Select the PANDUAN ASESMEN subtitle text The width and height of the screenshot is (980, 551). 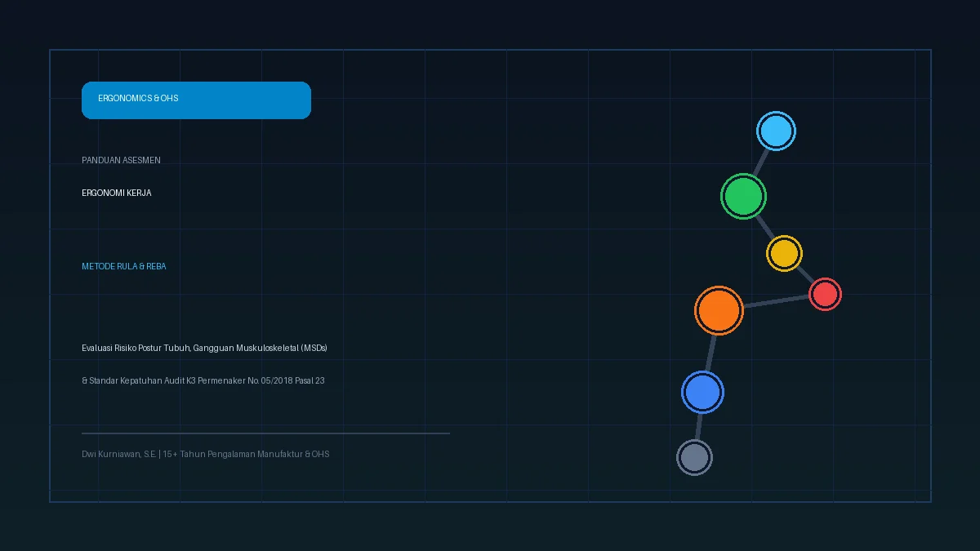[x=121, y=161]
